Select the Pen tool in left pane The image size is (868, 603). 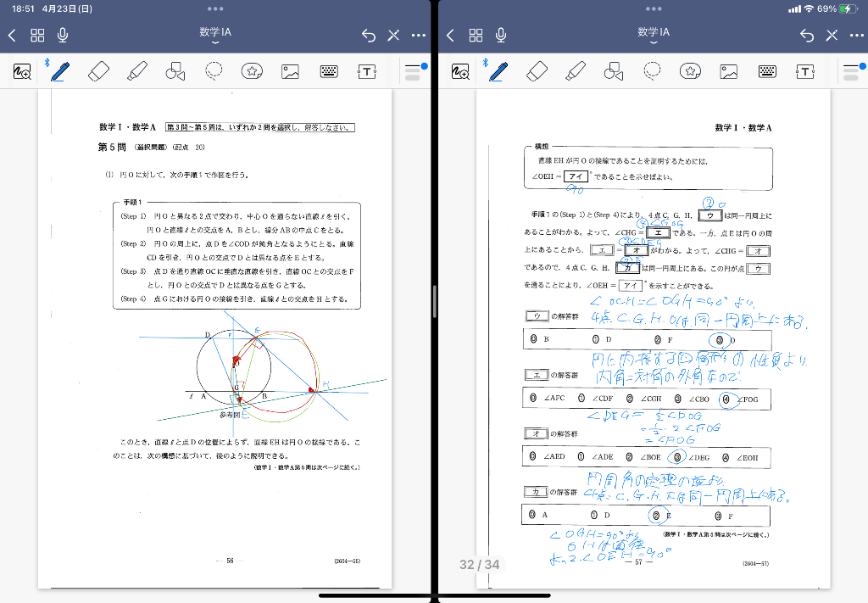pos(59,71)
